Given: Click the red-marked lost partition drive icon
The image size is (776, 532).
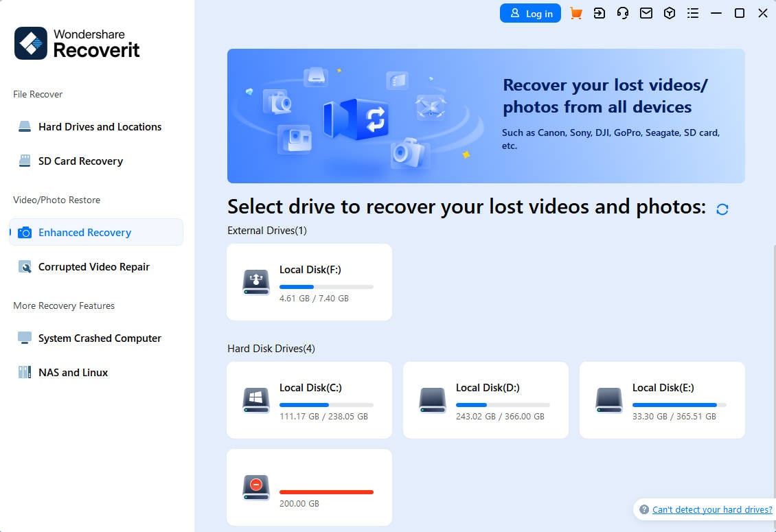Looking at the screenshot, I should pyautogui.click(x=256, y=487).
